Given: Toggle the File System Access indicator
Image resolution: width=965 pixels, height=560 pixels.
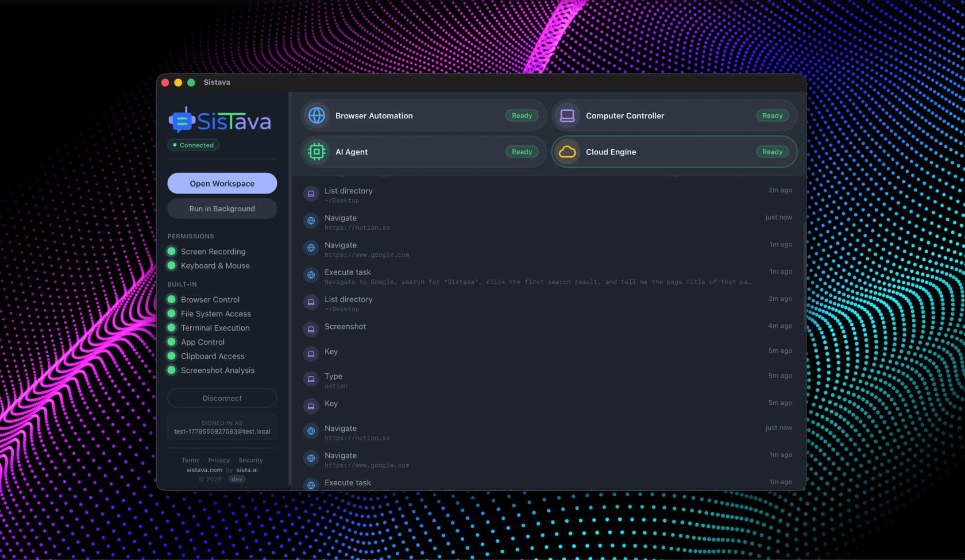Looking at the screenshot, I should pos(171,314).
